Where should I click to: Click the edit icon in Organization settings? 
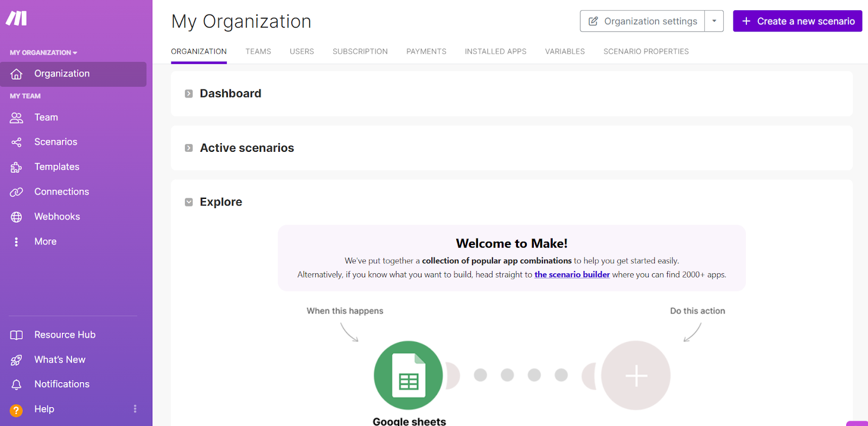coord(593,21)
